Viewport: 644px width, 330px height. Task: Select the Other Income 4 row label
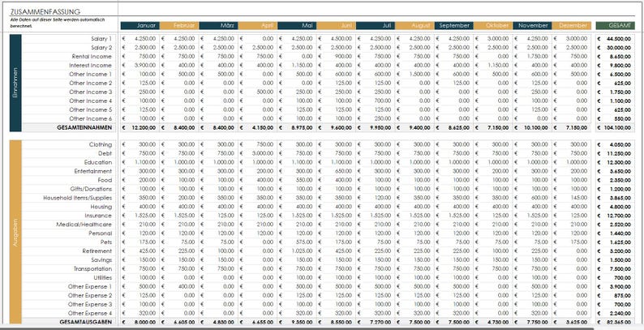coord(90,101)
